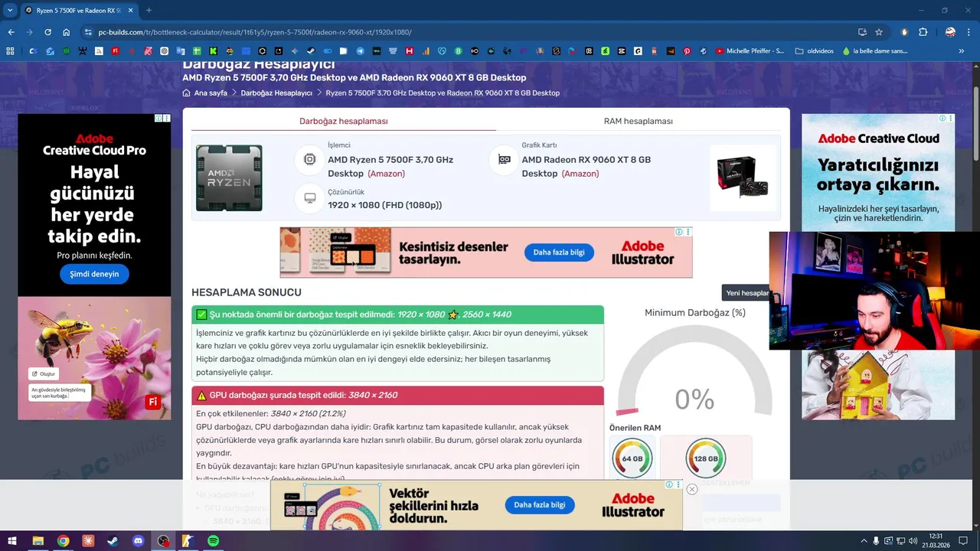Image resolution: width=980 pixels, height=551 pixels.
Task: Click the address bar URL
Action: click(255, 32)
